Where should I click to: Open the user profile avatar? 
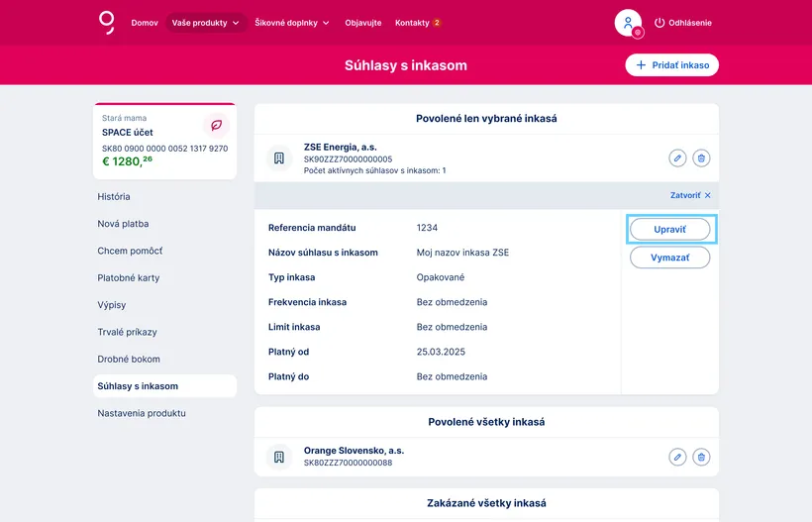coord(628,23)
